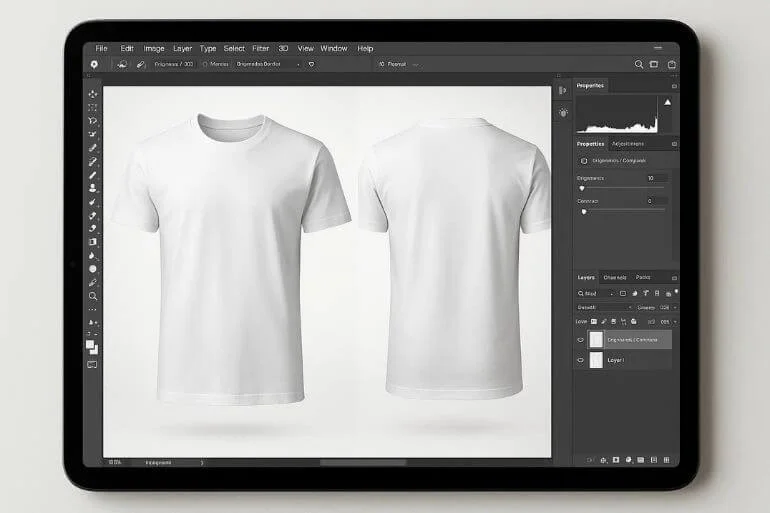Open the layer filter kind dropdown
The image size is (770, 513).
(598, 294)
